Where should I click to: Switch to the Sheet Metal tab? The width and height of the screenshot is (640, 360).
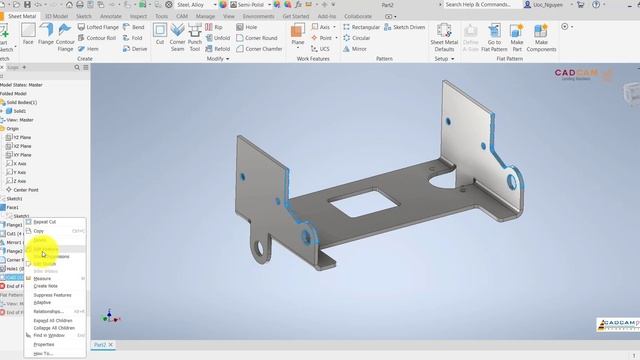tap(22, 16)
